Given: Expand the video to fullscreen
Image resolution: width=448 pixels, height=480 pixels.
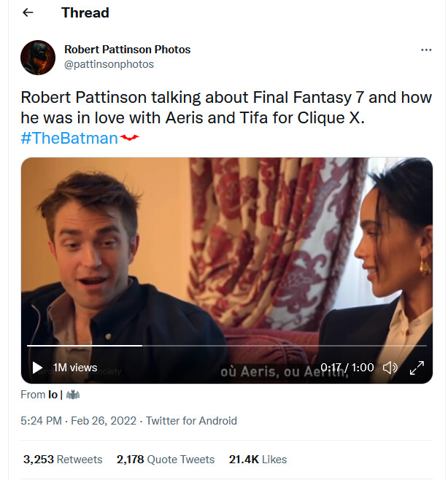Looking at the screenshot, I should pos(417,368).
